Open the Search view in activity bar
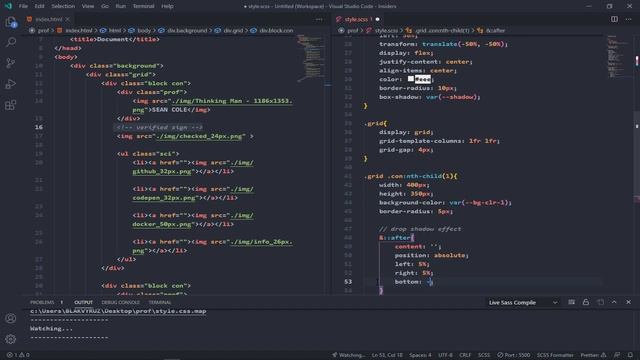Viewport: 640px width, 360px height. 11,42
